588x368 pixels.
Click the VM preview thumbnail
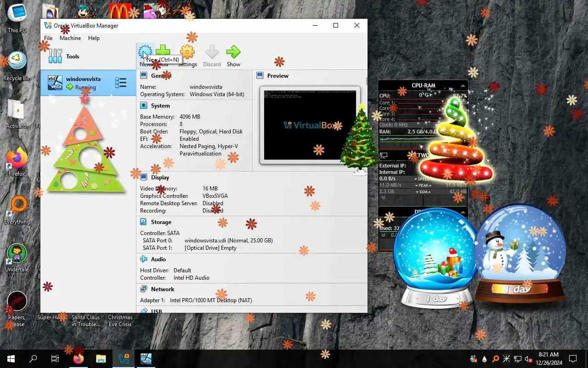click(x=310, y=125)
